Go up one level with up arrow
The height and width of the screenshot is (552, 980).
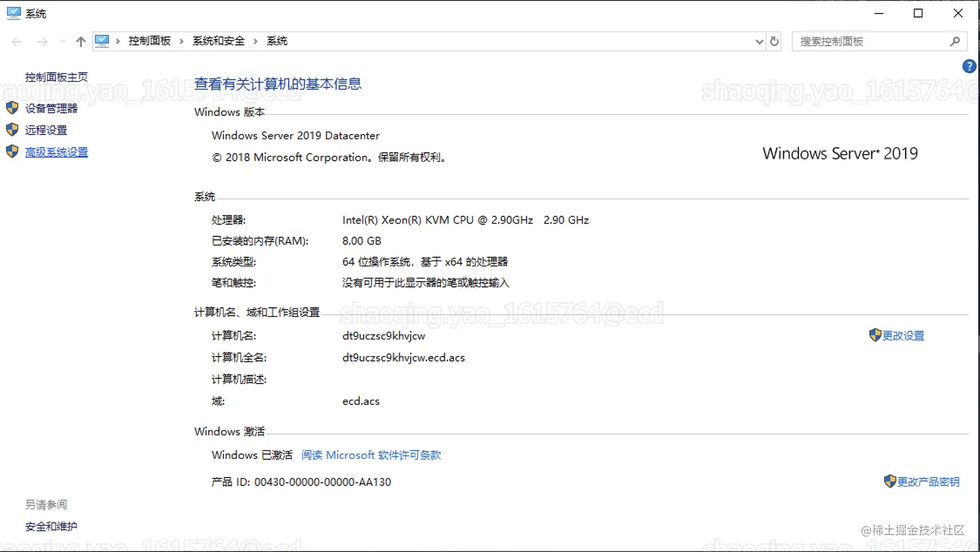pyautogui.click(x=80, y=41)
